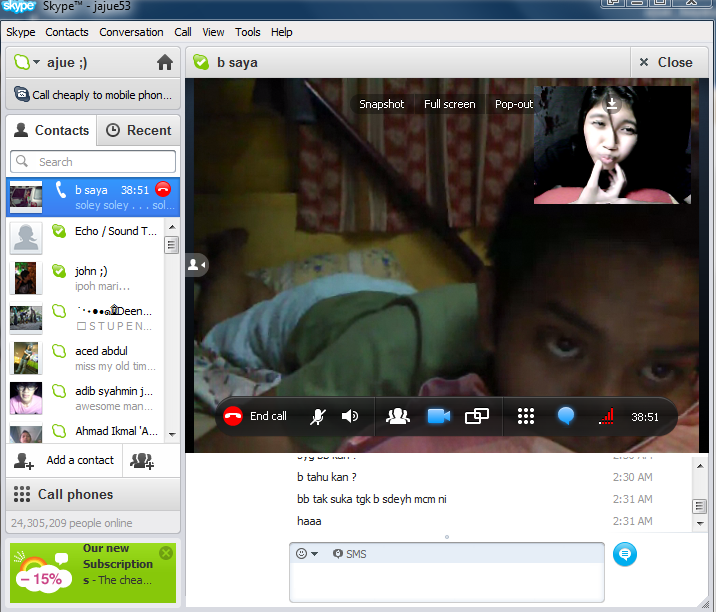Toggle the blue chat bubble button
The width and height of the screenshot is (716, 612).
pyautogui.click(x=566, y=416)
